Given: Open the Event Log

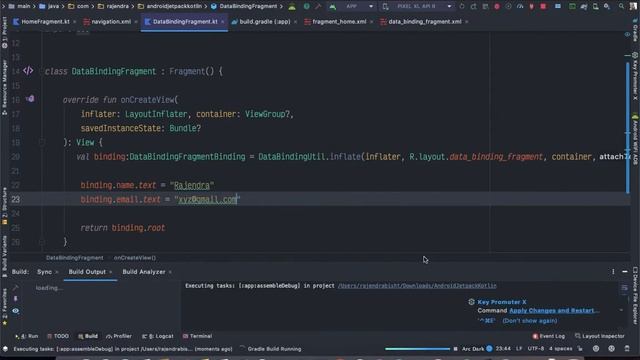Looking at the screenshot, I should (x=549, y=336).
